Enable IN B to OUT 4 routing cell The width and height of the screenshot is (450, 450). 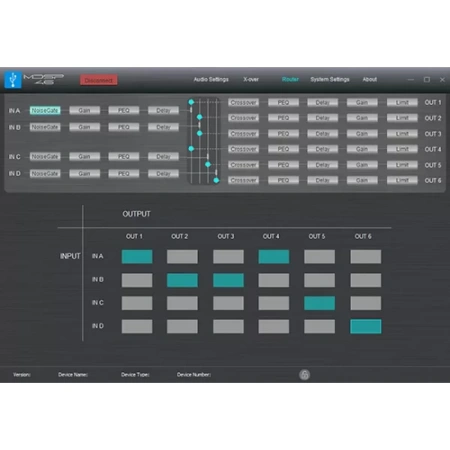pos(274,280)
